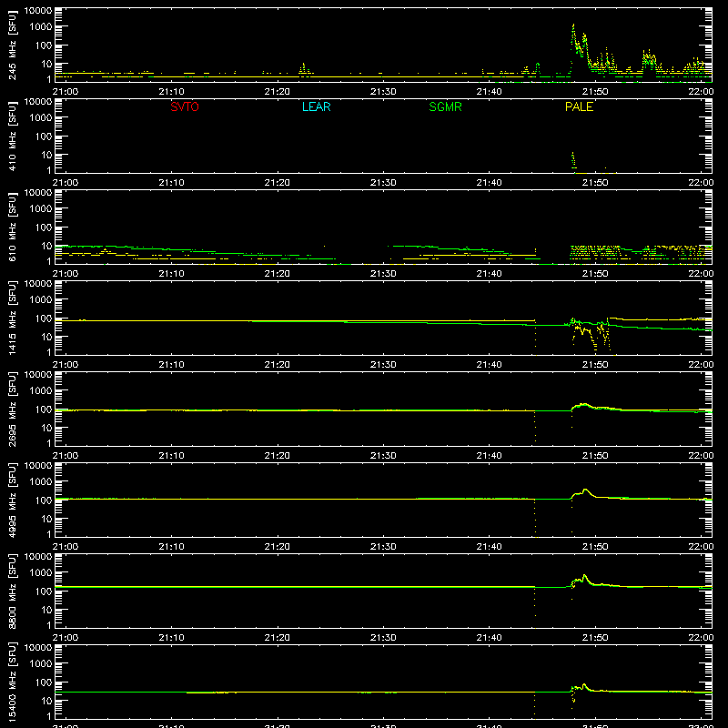The height and width of the screenshot is (728, 728).
Task: Click the flare bump peak in the 4995 MHz plot
Action: click(585, 490)
